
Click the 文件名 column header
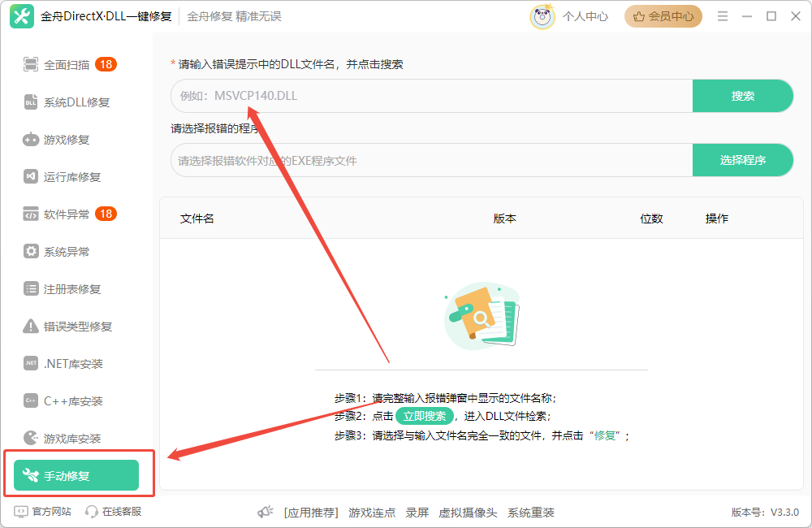pos(197,219)
